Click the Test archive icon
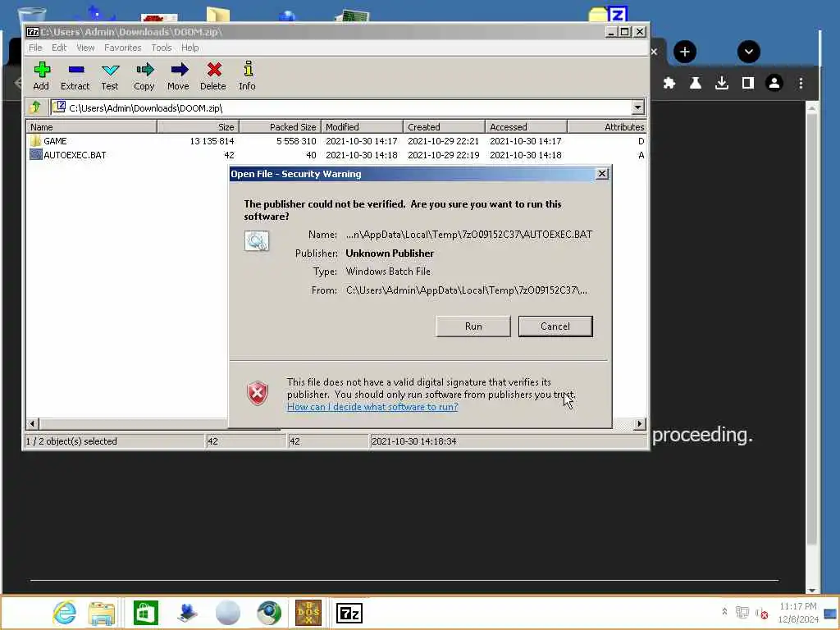The height and width of the screenshot is (630, 840). [110, 76]
